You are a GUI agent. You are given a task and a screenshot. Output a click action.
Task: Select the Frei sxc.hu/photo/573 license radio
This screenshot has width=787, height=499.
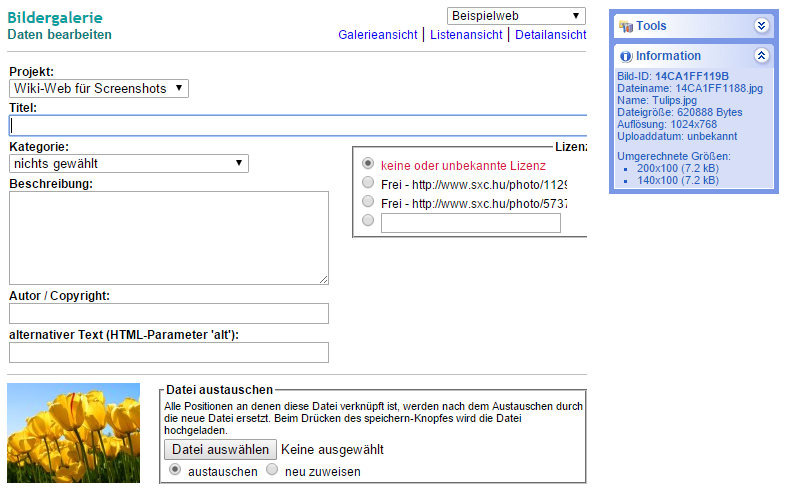368,201
